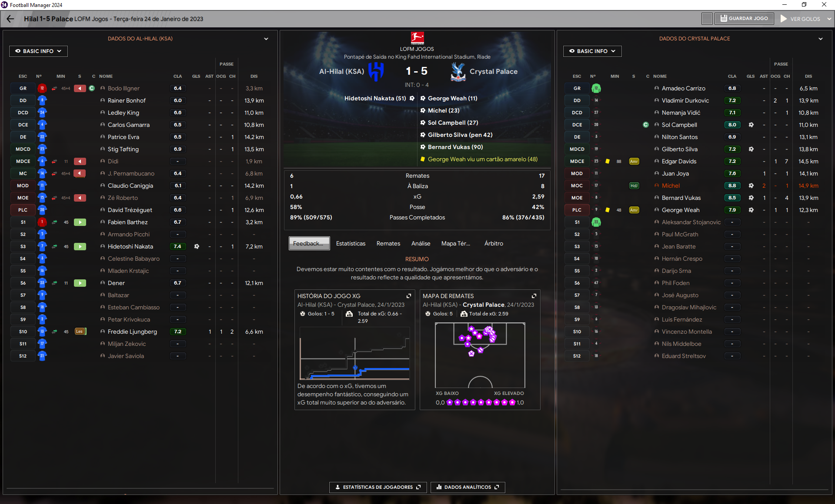The image size is (835, 504).
Task: Restore down the application window
Action: click(804, 5)
